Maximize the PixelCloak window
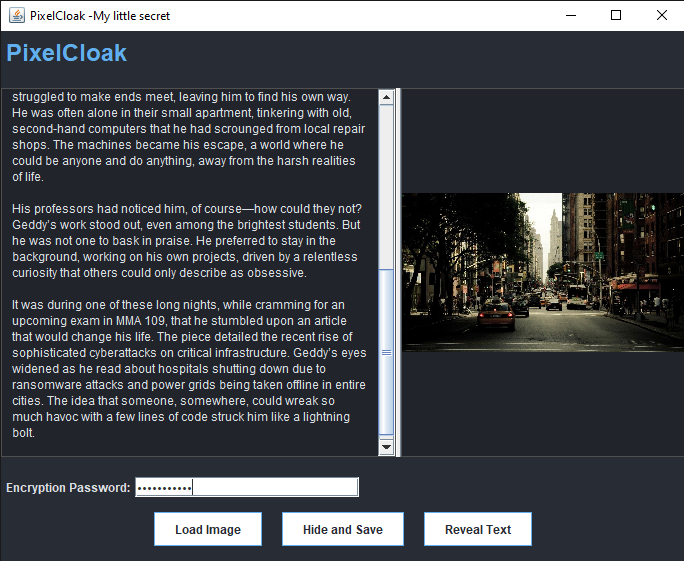The image size is (684, 561). coord(616,16)
